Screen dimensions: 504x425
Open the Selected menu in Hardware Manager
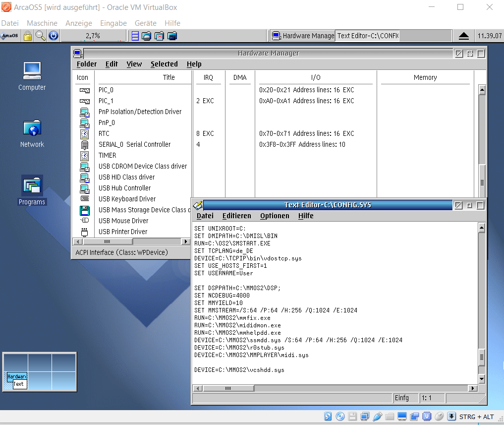tap(164, 64)
